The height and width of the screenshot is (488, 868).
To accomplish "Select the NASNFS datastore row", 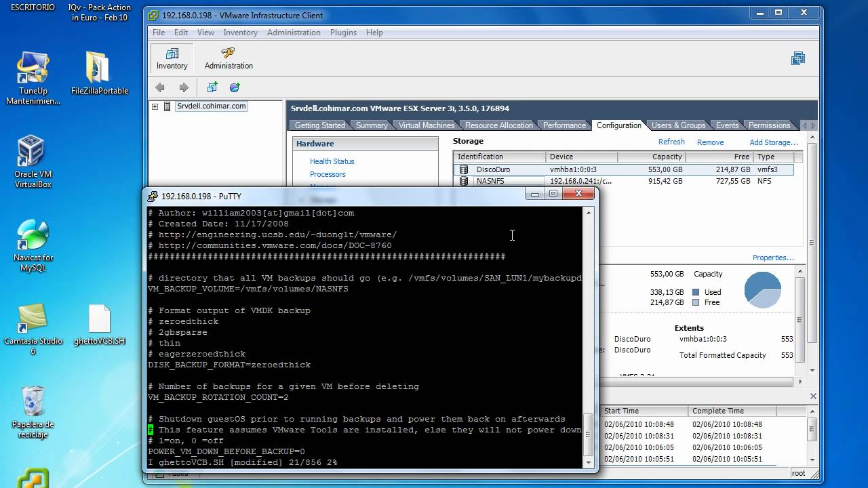I will pos(623,181).
